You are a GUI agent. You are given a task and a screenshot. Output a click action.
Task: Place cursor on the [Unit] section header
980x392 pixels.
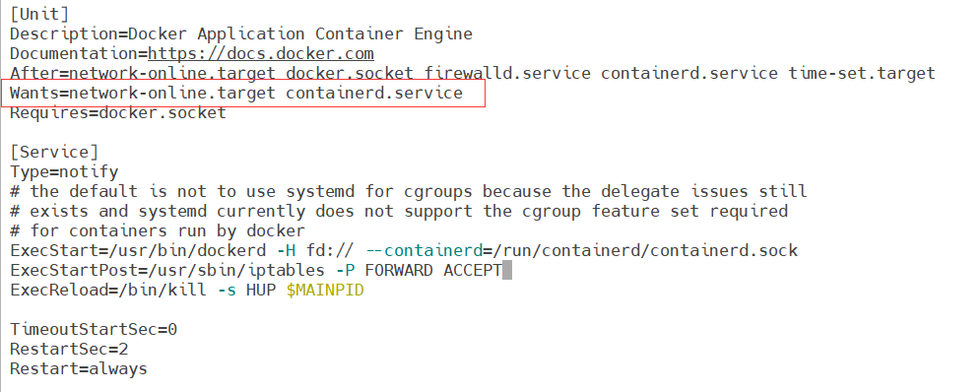click(39, 14)
